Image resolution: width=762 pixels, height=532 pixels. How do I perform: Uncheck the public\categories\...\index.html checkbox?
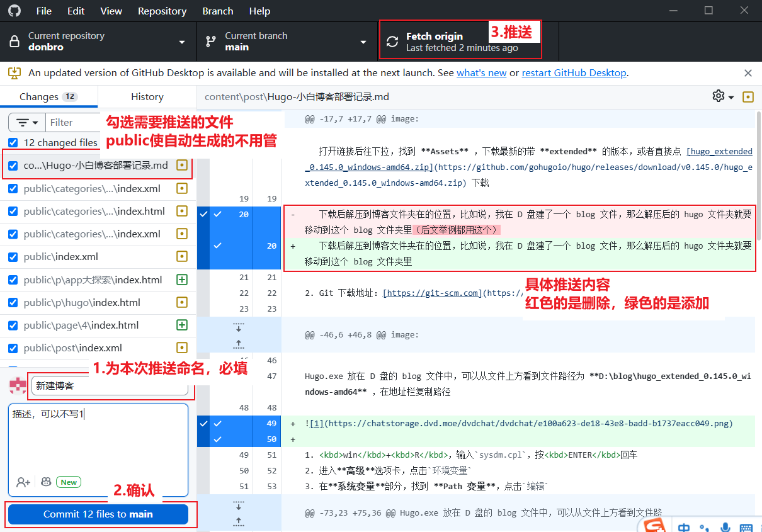point(13,211)
